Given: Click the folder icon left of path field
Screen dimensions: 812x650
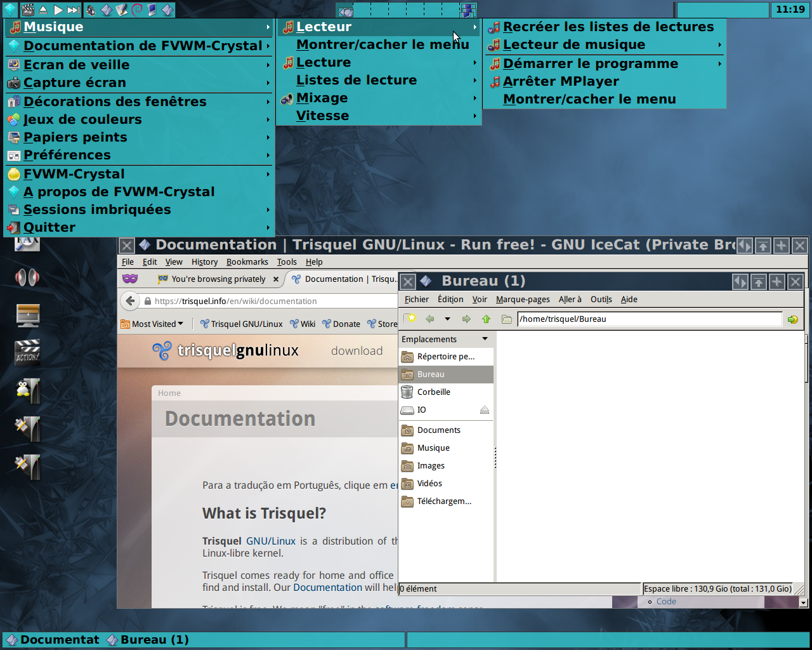Looking at the screenshot, I should [x=506, y=319].
